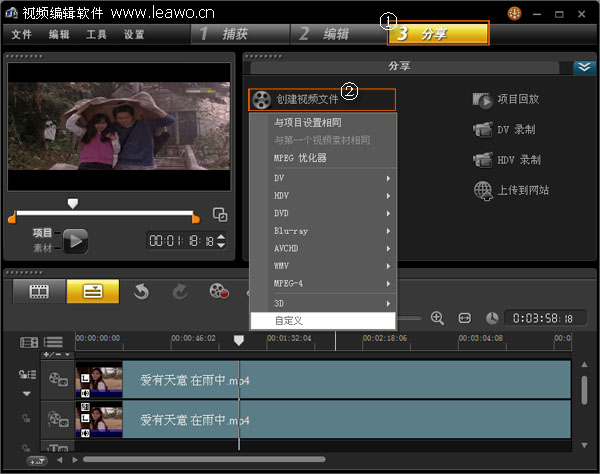The image size is (600, 474).
Task: Fit project in timeline window icon
Action: (x=465, y=318)
